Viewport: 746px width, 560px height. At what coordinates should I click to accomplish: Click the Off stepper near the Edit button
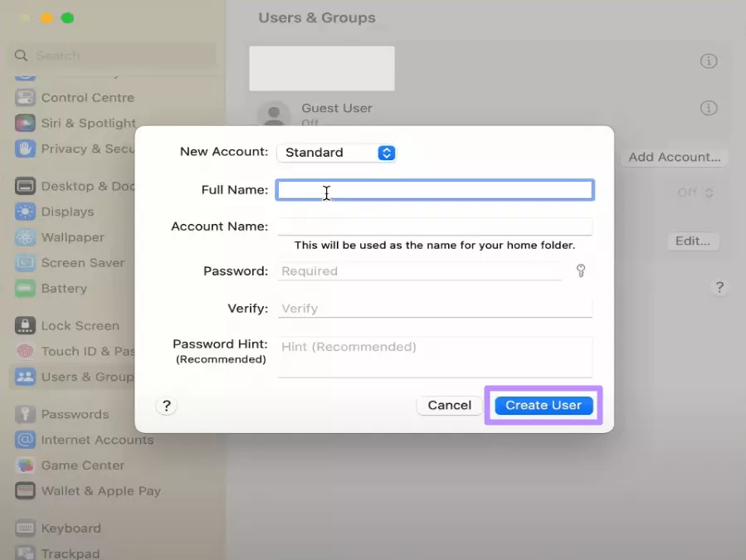[695, 192]
